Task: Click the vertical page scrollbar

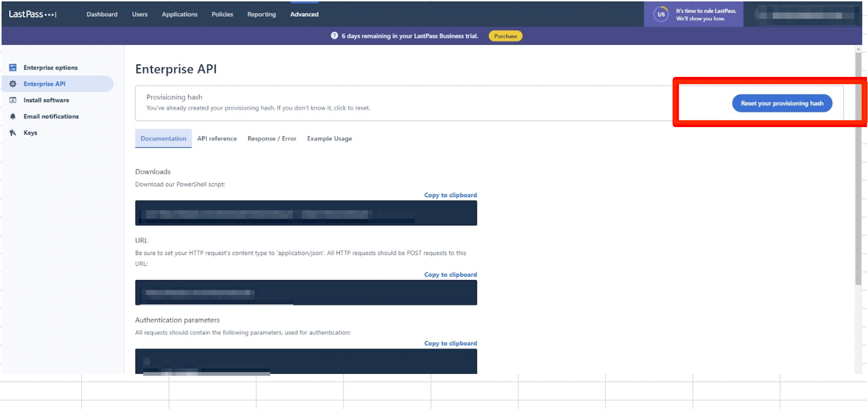Action: coord(858,167)
